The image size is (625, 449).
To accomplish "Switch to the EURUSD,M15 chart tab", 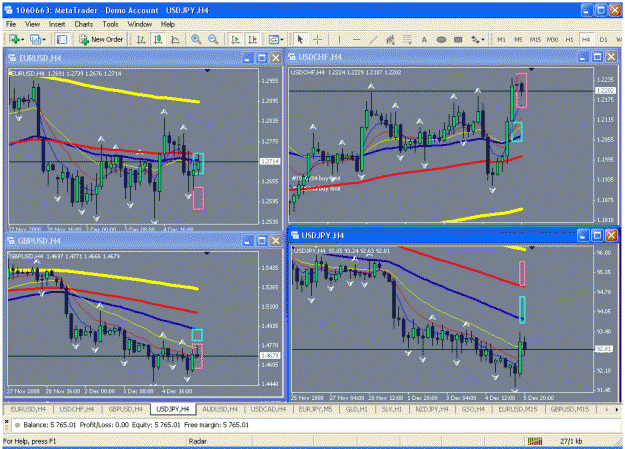I will click(518, 409).
